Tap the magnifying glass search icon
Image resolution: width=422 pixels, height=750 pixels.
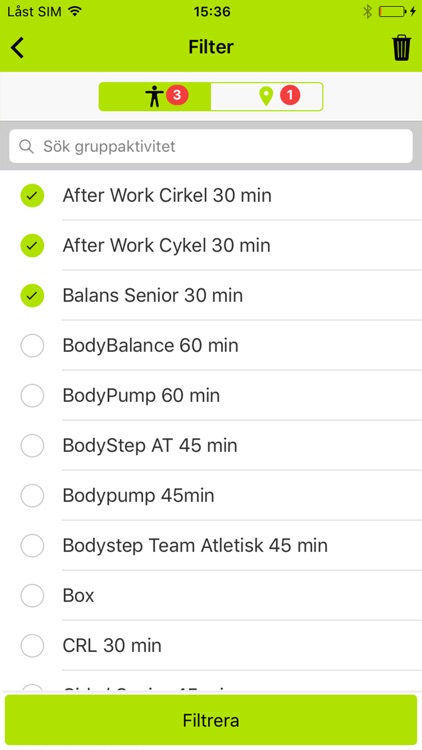click(26, 146)
